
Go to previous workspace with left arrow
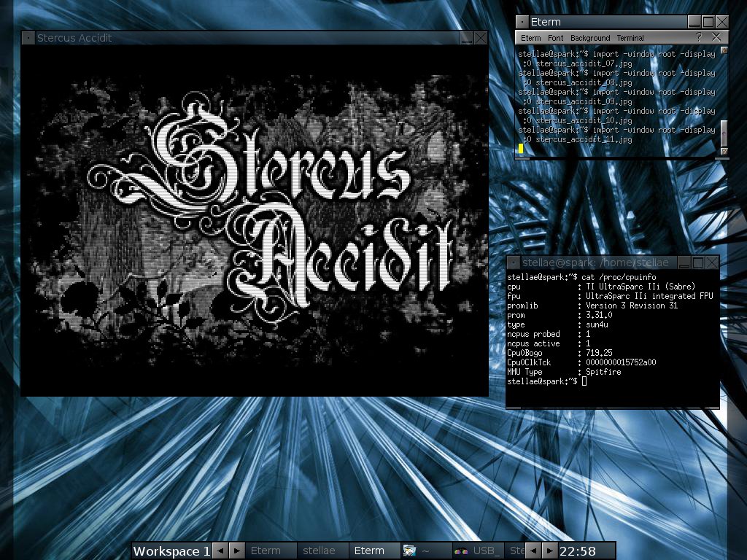tap(220, 551)
